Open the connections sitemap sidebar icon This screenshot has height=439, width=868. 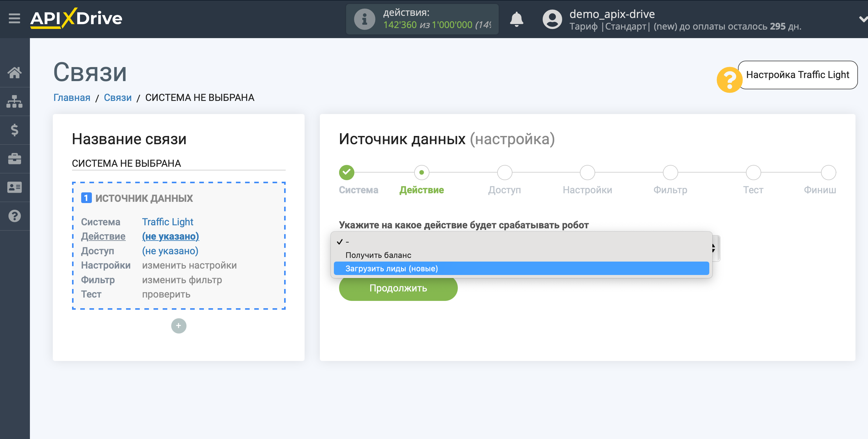coord(14,101)
